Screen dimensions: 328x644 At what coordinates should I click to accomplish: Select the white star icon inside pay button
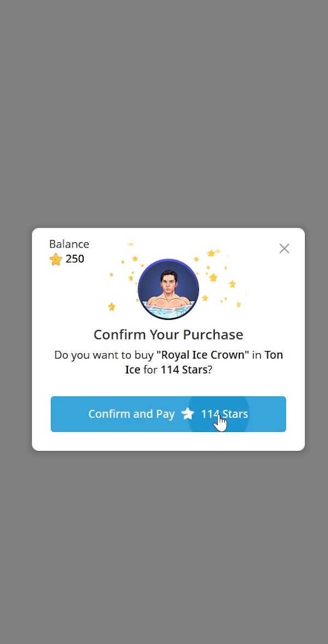point(188,414)
